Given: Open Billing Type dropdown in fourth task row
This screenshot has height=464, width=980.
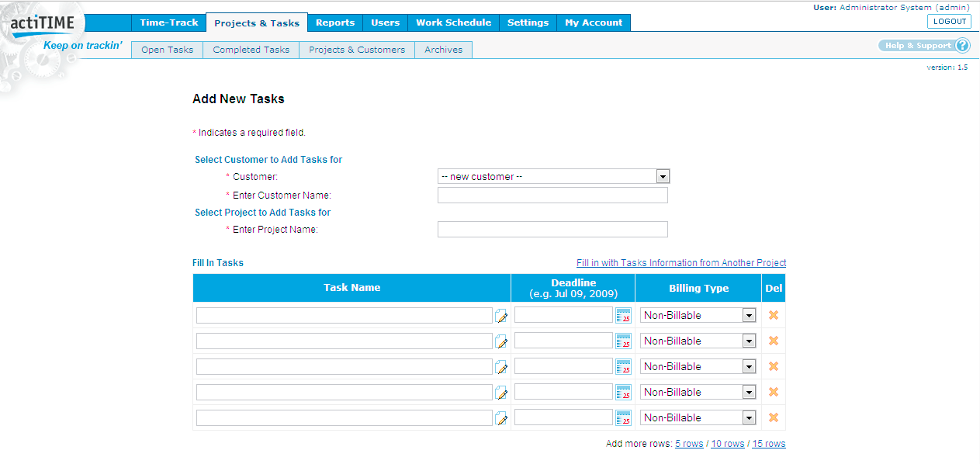Looking at the screenshot, I should [x=748, y=393].
